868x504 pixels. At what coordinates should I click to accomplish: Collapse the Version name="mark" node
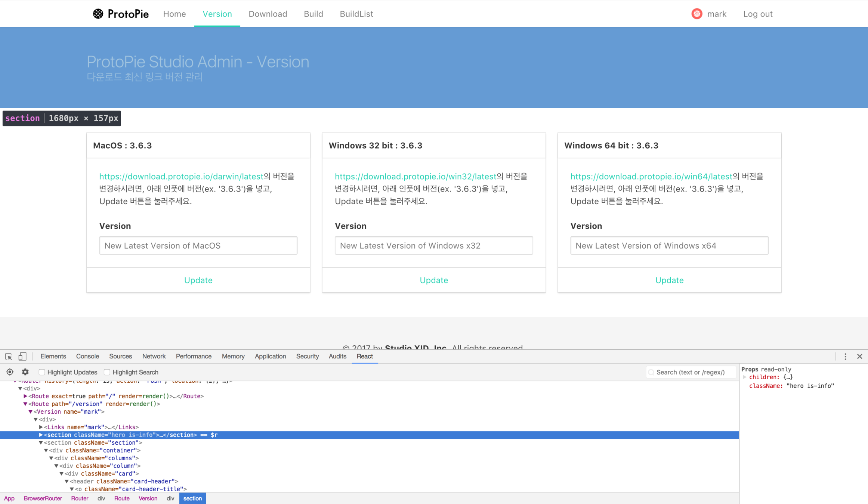[x=31, y=412]
